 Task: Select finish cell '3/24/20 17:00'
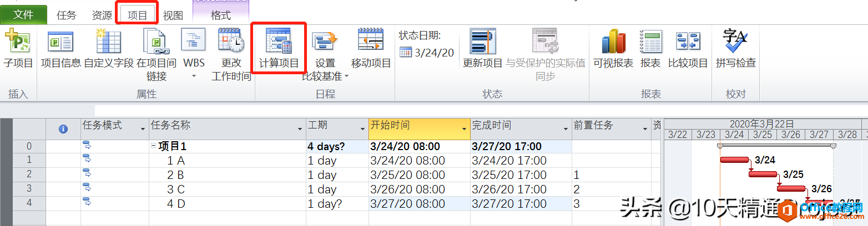coord(521,161)
